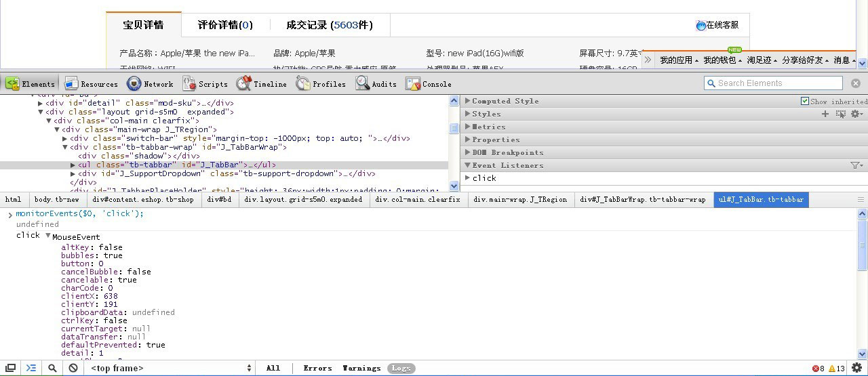
Task: Click the Search Elements field
Action: coord(773,83)
